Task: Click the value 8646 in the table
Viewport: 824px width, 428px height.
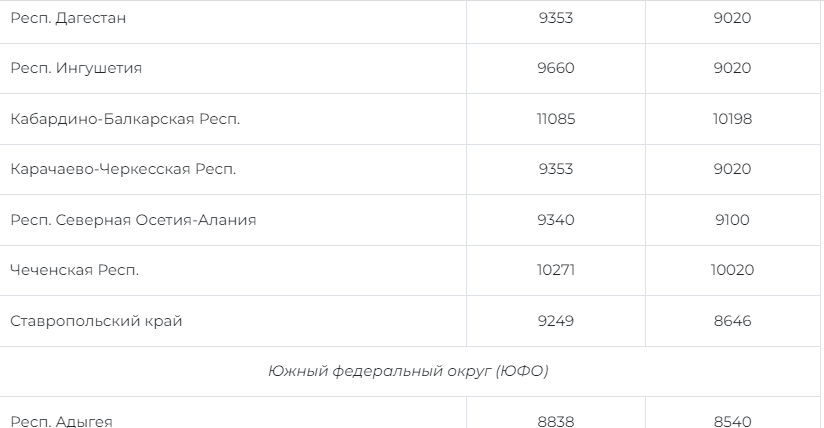Action: [732, 321]
